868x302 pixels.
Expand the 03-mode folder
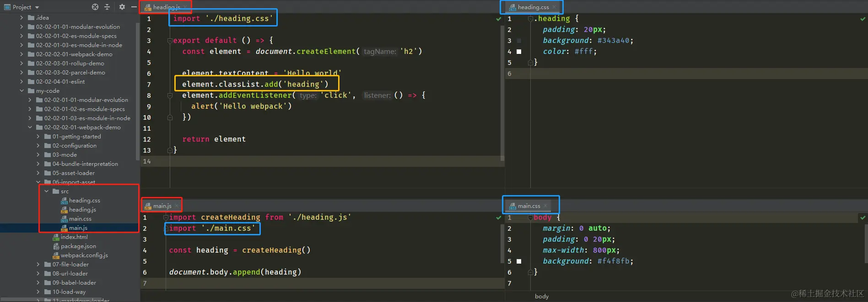38,155
